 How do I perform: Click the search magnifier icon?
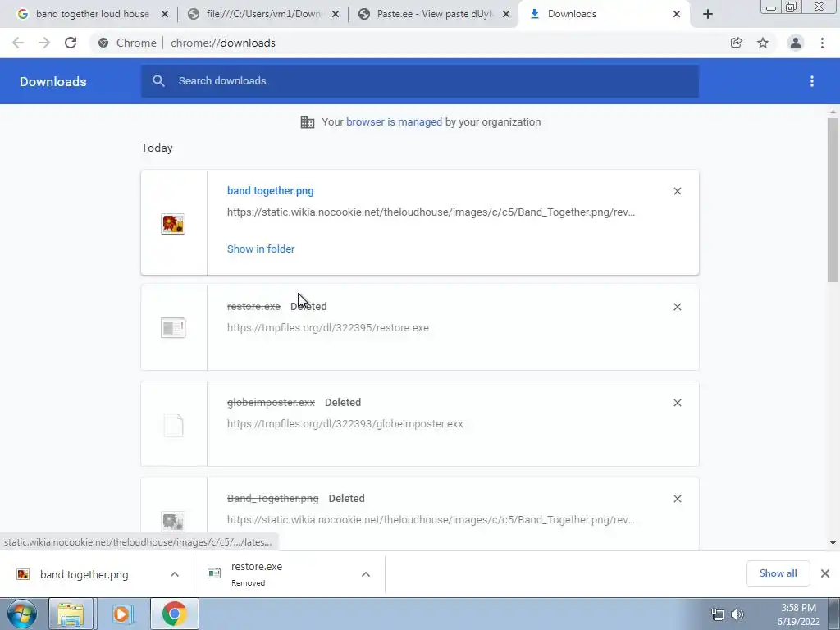pyautogui.click(x=158, y=81)
